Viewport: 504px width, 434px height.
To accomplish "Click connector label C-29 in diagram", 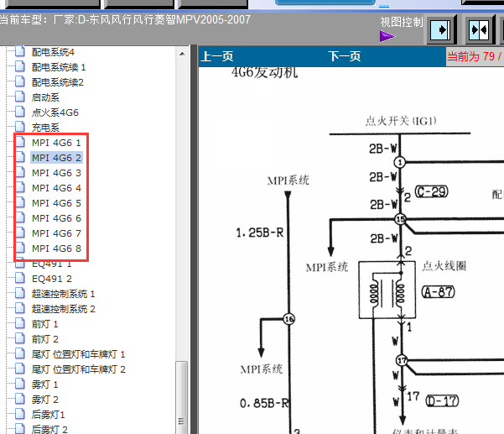I will (432, 192).
